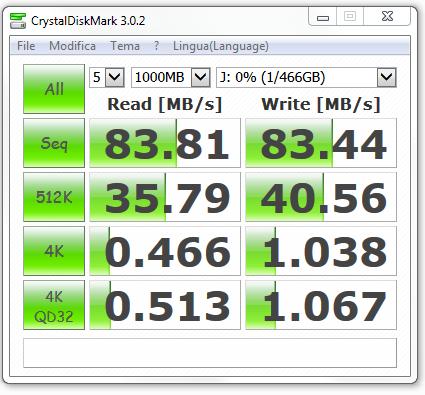Run all benchmarks with the All button

tap(54, 89)
